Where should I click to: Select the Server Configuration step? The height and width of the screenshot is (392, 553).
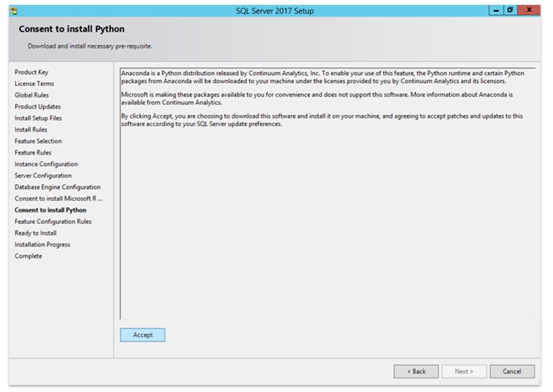coord(43,176)
